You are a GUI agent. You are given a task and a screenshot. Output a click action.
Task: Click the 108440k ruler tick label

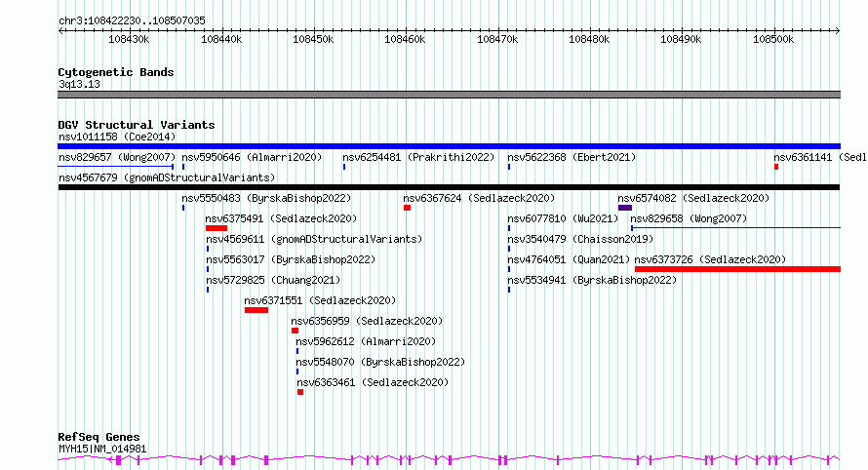(x=221, y=39)
